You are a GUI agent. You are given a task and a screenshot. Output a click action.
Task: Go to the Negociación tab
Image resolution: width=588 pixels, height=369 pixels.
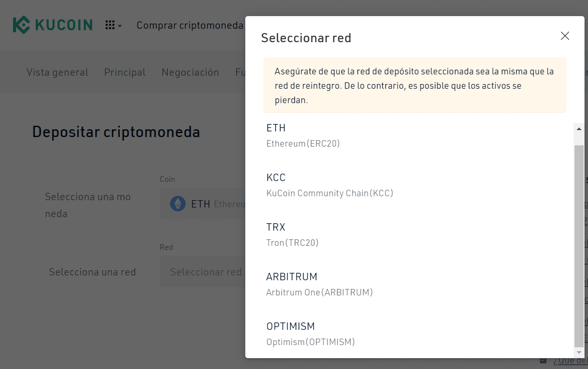190,72
